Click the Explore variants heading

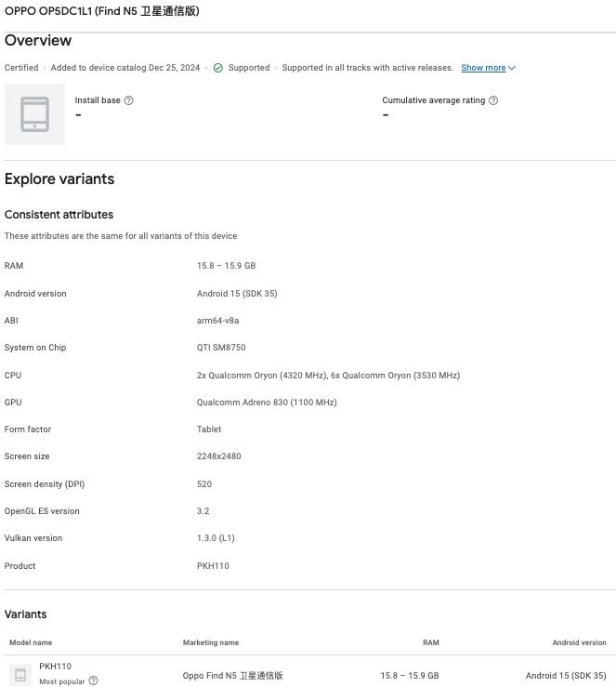59,179
